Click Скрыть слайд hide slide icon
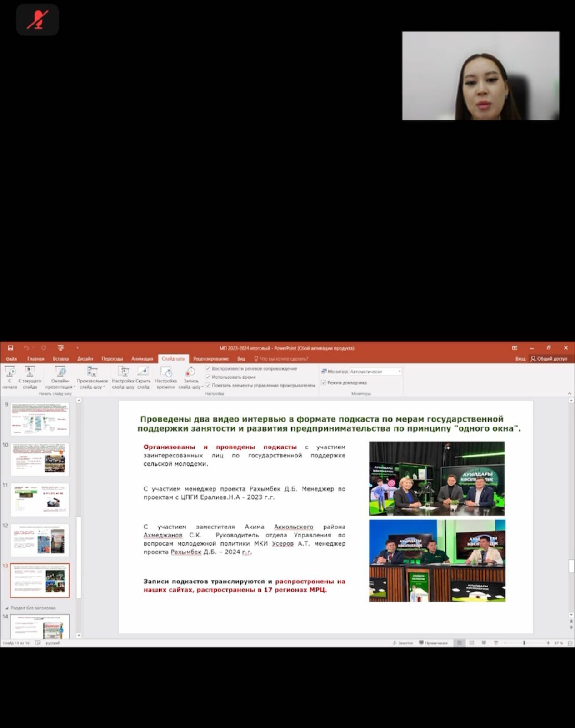575x728 pixels. [x=143, y=377]
